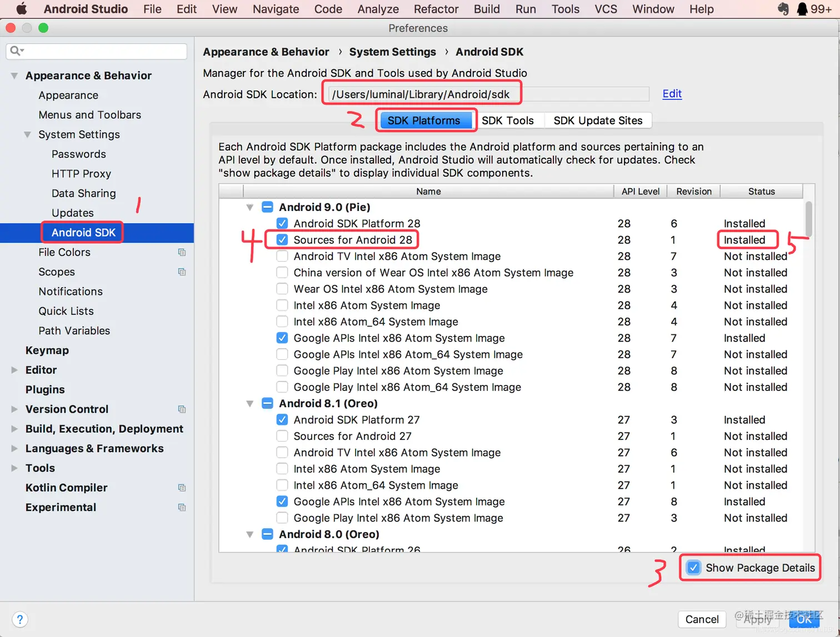The height and width of the screenshot is (637, 840).
Task: Uncheck Sources for Android 28
Action: tap(282, 240)
